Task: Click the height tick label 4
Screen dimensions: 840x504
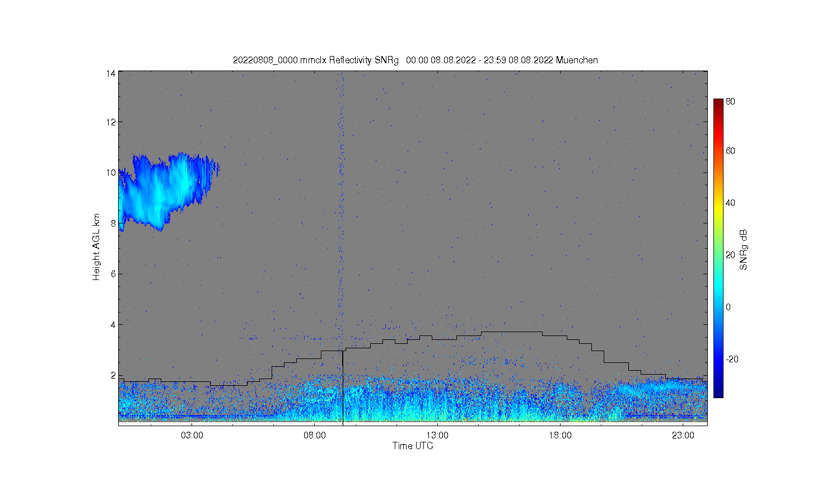Action: (114, 325)
